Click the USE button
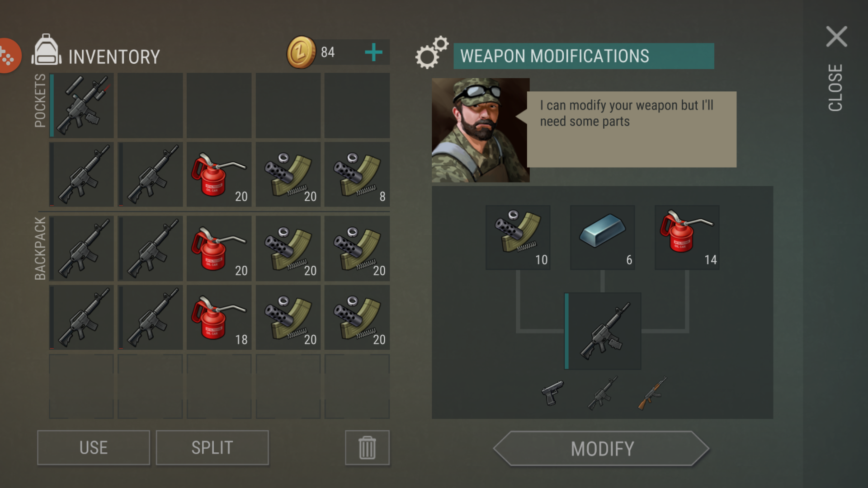The height and width of the screenshot is (488, 868). tap(94, 448)
